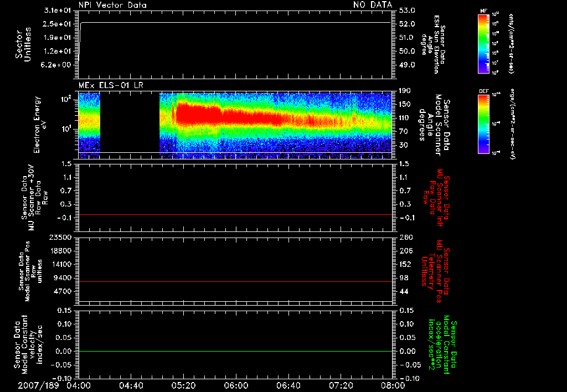Viewport: 567px width, 392px height.
Task: Click the '51.0' elevation angle value
Action: 407,38
